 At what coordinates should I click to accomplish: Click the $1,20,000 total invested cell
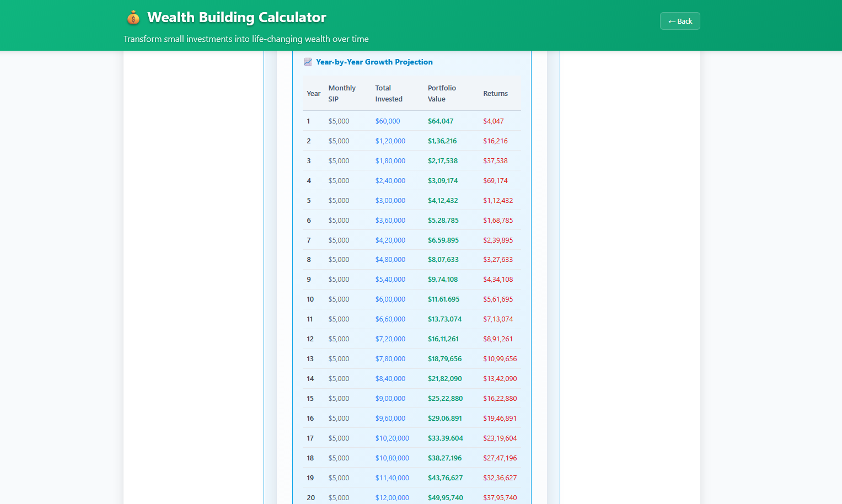coord(390,141)
